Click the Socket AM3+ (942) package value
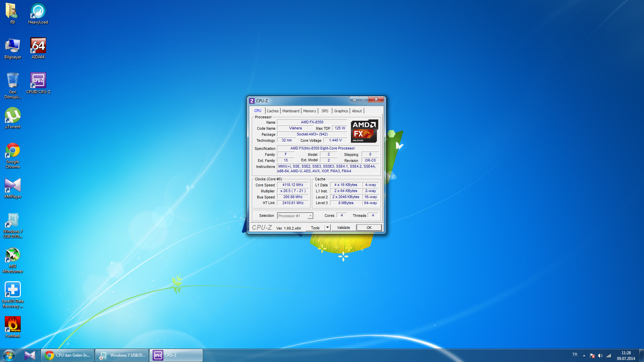This screenshot has height=362, width=644. tap(312, 134)
